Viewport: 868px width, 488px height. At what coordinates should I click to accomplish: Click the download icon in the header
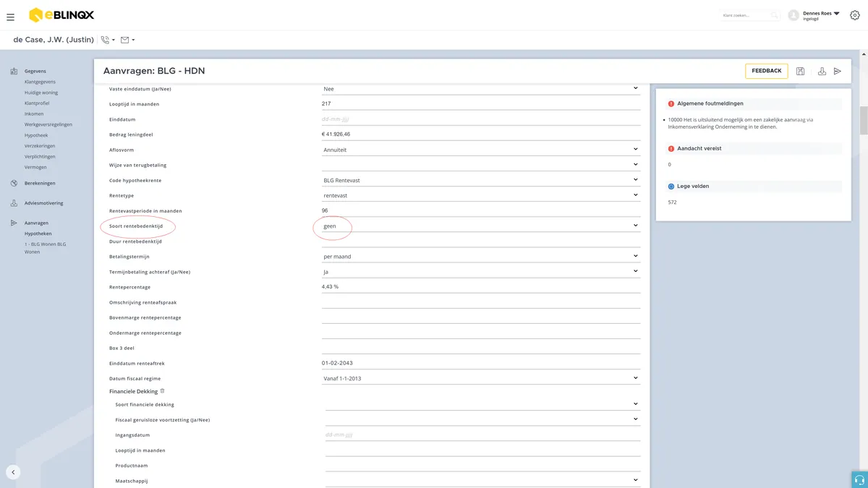tap(822, 71)
